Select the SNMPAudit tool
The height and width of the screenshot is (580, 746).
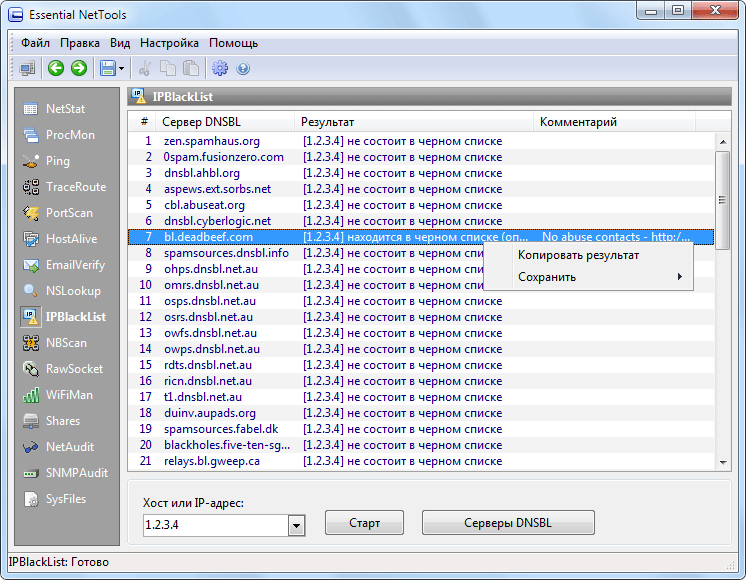(66, 473)
